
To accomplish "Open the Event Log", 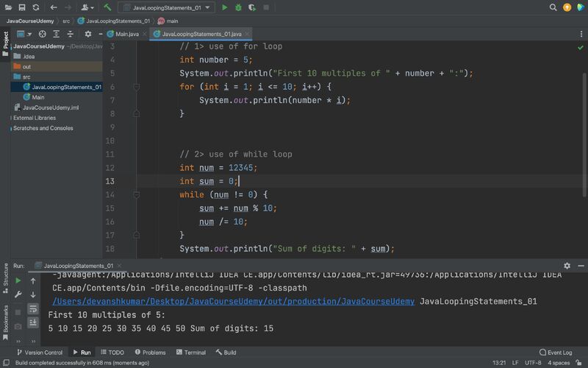I will (556, 353).
